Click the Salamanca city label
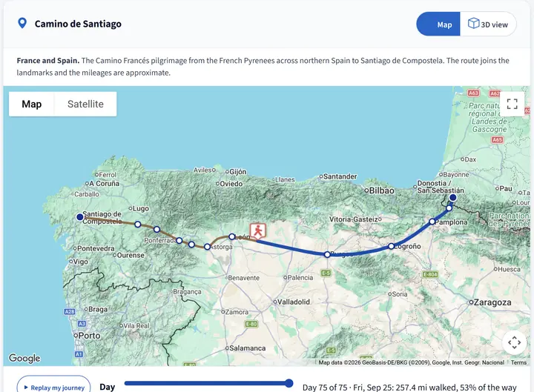534x392 pixels. pyautogui.click(x=247, y=348)
